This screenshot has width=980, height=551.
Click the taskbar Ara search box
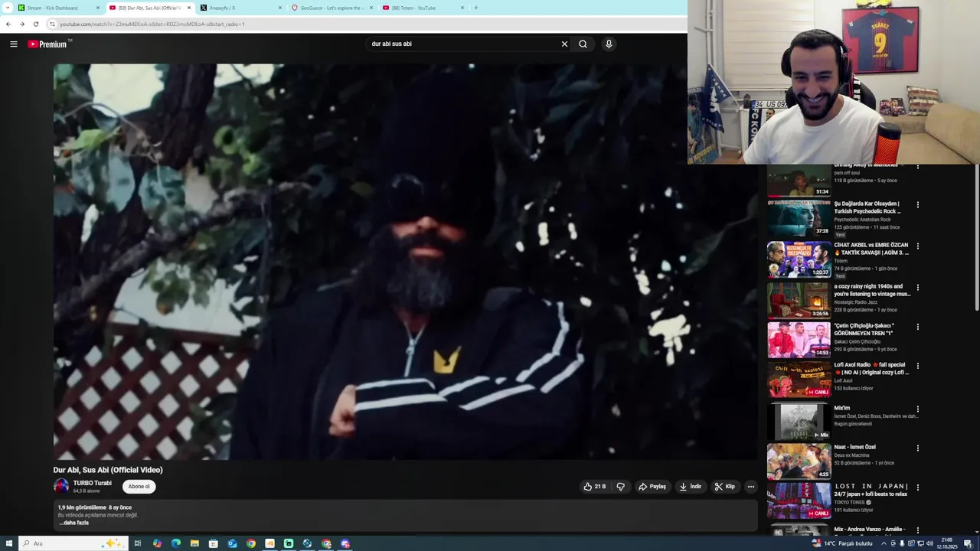pyautogui.click(x=73, y=543)
